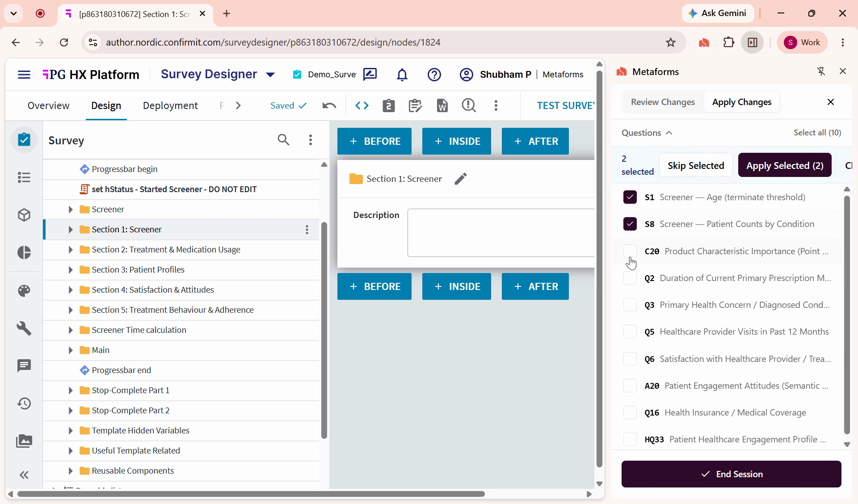This screenshot has height=504, width=858.
Task: Check C20 Product Characteristic Importance
Action: [x=630, y=251]
